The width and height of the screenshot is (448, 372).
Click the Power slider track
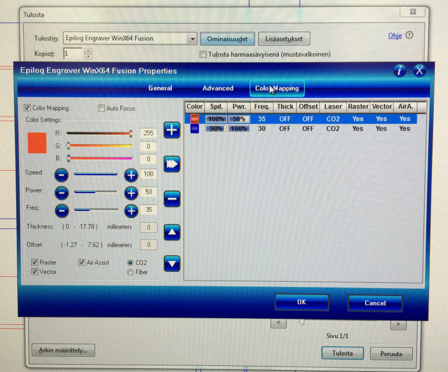point(96,192)
